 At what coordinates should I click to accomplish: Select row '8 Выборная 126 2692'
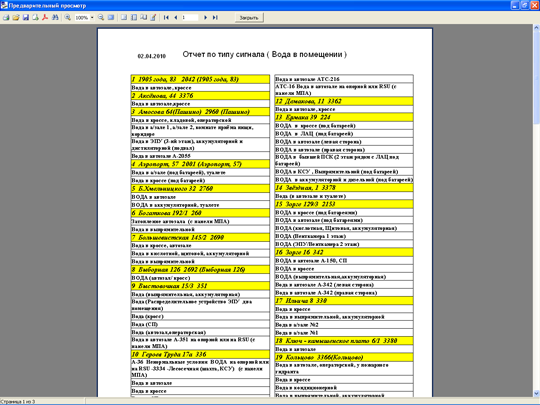200,269
